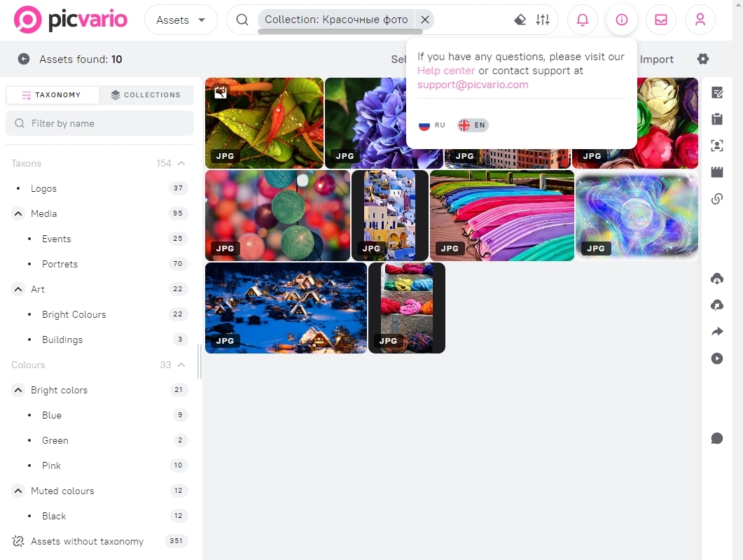Switch the language to RU
The image size is (743, 560).
[x=432, y=125]
